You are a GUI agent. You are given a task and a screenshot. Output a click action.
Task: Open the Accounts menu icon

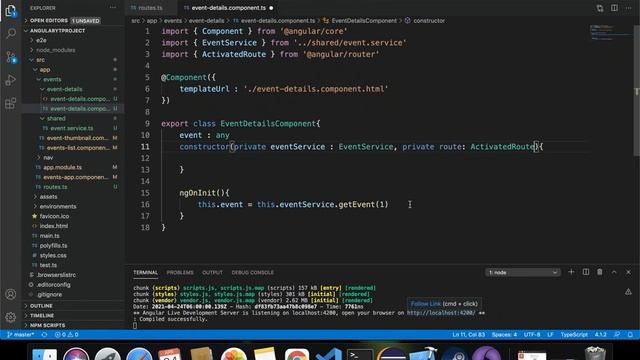[11, 294]
